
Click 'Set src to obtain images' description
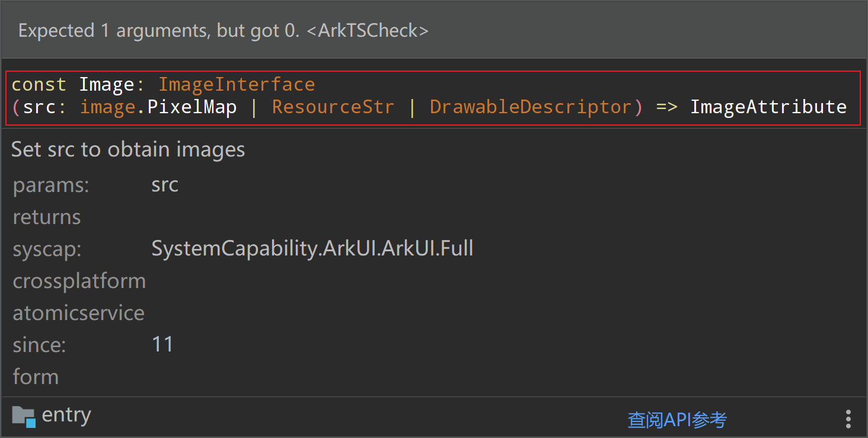(x=128, y=149)
